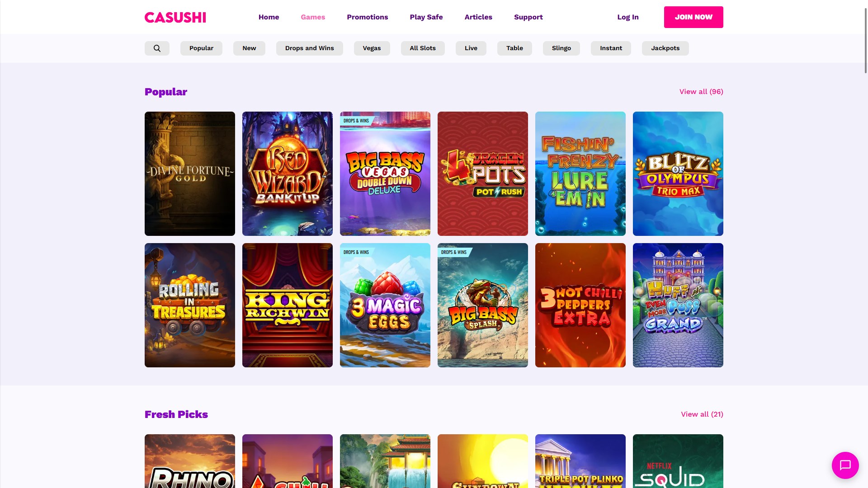Click the search magnifier icon
Viewport: 868px width, 488px height.
(x=157, y=48)
